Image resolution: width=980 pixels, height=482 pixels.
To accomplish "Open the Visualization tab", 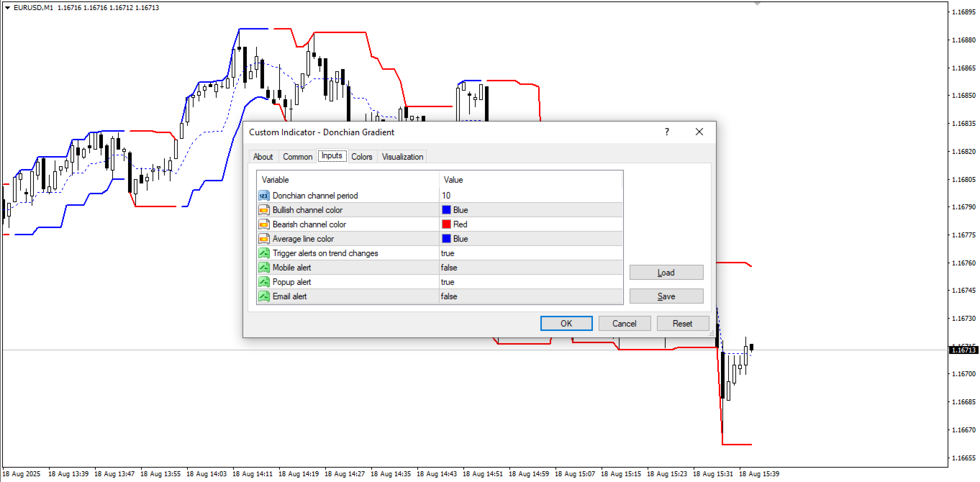I will (402, 157).
